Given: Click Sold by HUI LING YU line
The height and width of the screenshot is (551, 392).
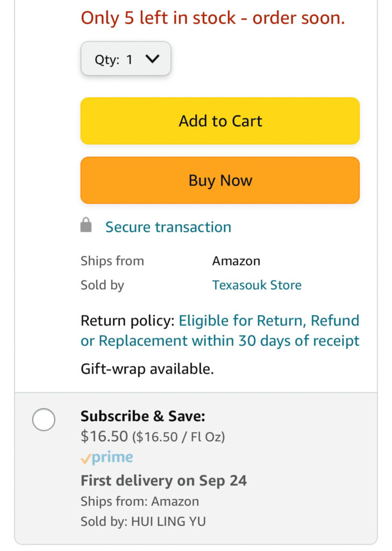Looking at the screenshot, I should click(x=143, y=521).
